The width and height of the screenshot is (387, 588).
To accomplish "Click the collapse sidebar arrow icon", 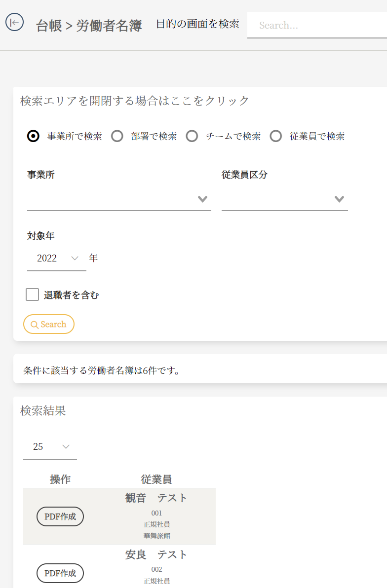I will (x=15, y=22).
